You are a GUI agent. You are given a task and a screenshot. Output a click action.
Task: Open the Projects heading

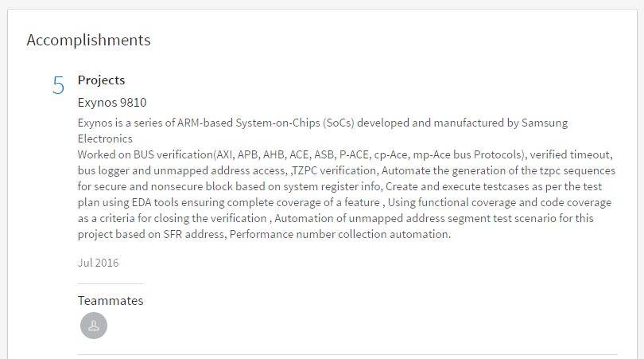(101, 80)
